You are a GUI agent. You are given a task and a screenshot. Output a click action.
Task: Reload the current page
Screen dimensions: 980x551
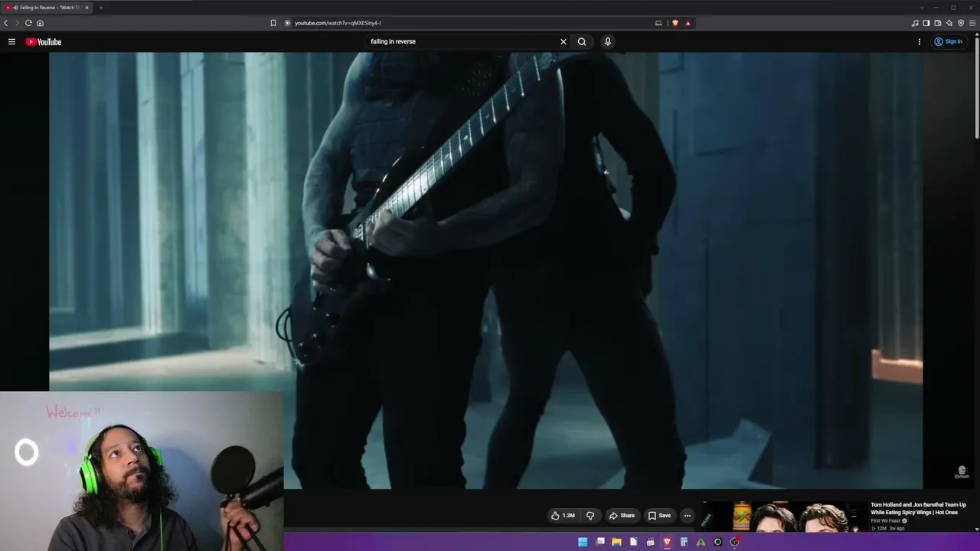click(x=28, y=23)
